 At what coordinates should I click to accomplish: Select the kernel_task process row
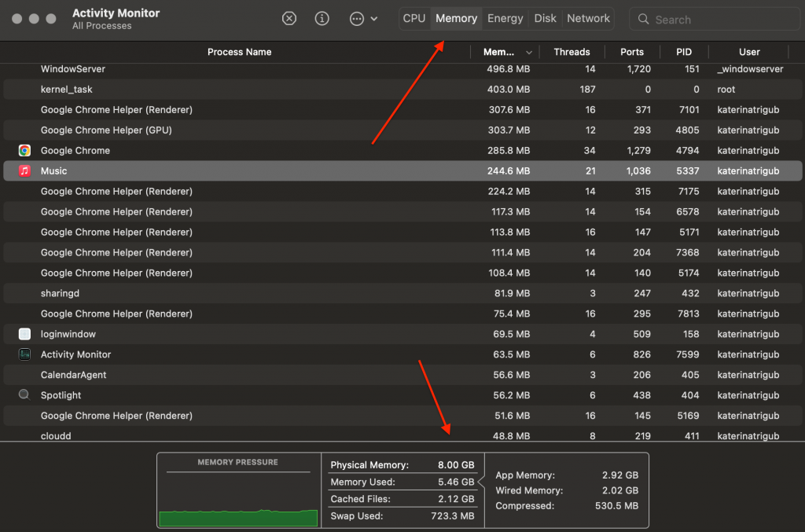tap(402, 90)
